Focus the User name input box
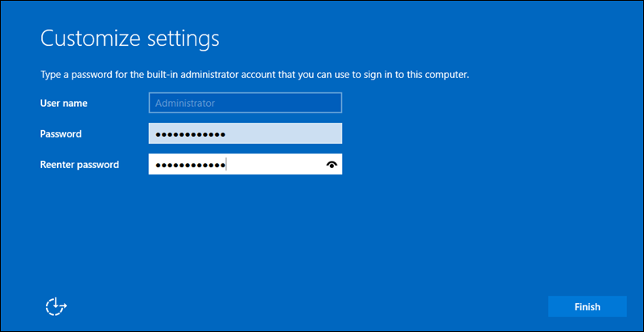The image size is (644, 332). click(246, 103)
